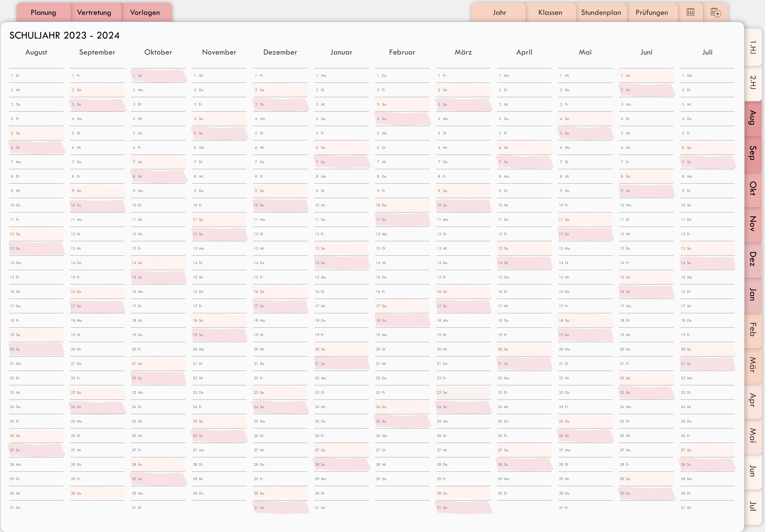This screenshot has height=532, width=765.
Task: Open the April month heading
Action: coord(524,52)
